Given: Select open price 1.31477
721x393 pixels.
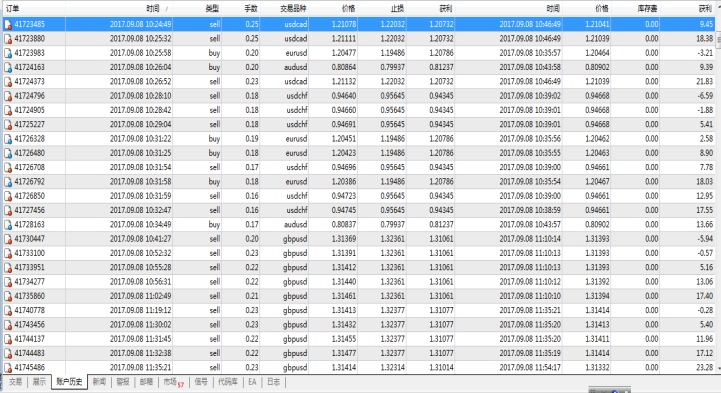Looking at the screenshot, I should [343, 353].
